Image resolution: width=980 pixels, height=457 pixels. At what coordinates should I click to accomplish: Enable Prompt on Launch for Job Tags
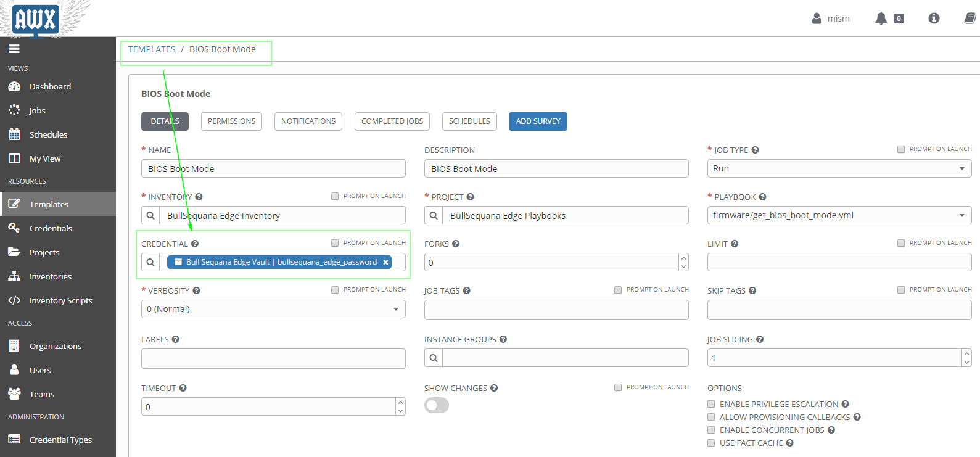click(618, 290)
